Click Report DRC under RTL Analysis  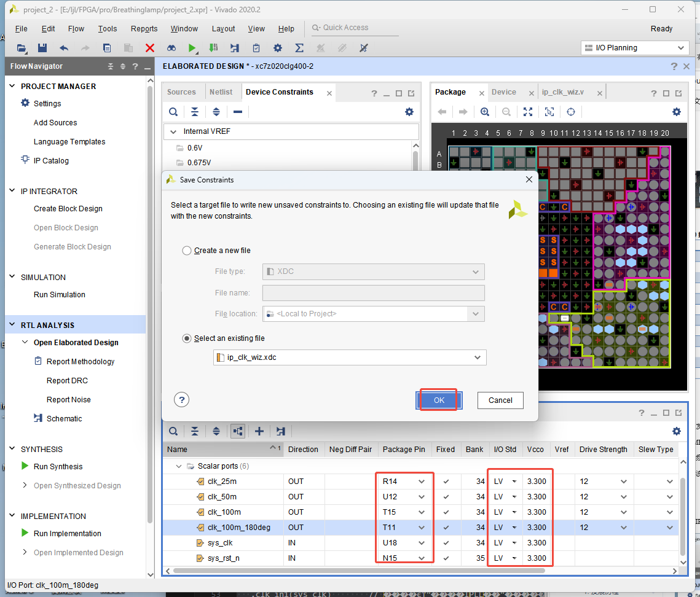67,381
